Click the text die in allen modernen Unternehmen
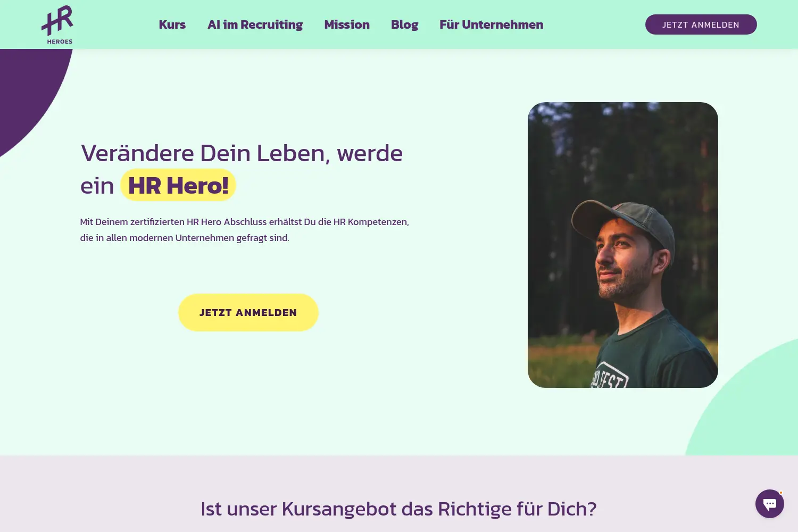Viewport: 798px width, 532px height. [x=185, y=238]
